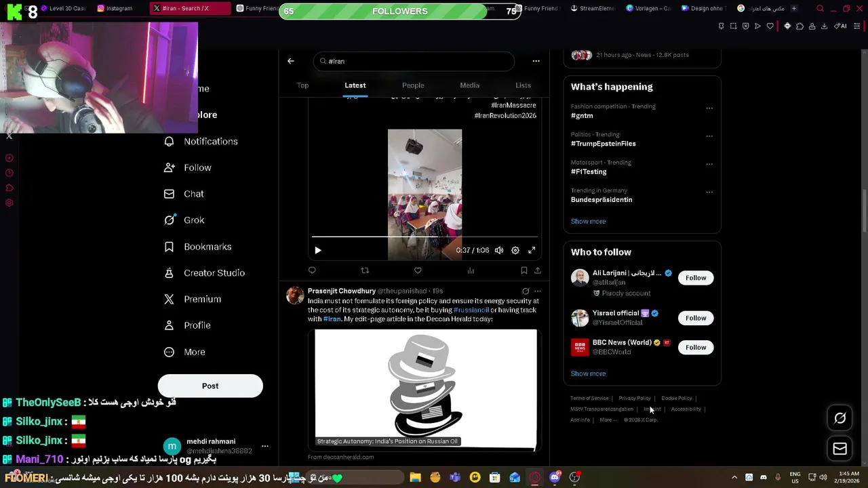The image size is (868, 488).
Task: Open Grok in the sidebar
Action: (x=184, y=220)
